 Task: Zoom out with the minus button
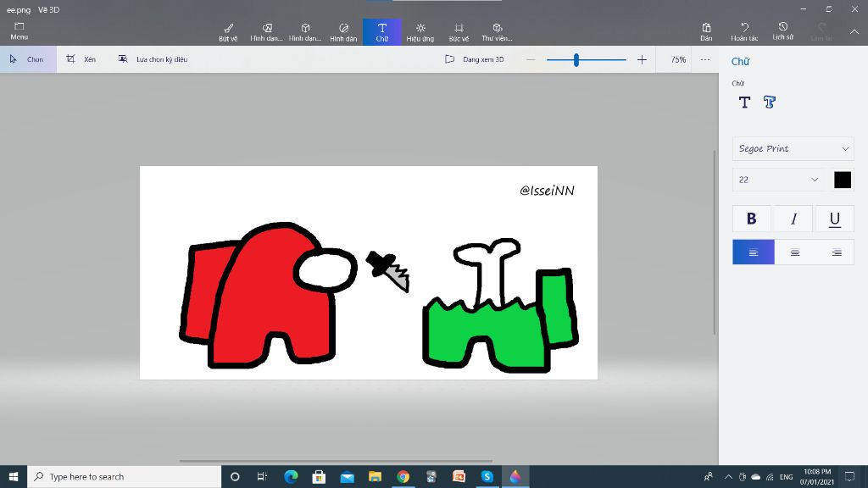point(531,59)
